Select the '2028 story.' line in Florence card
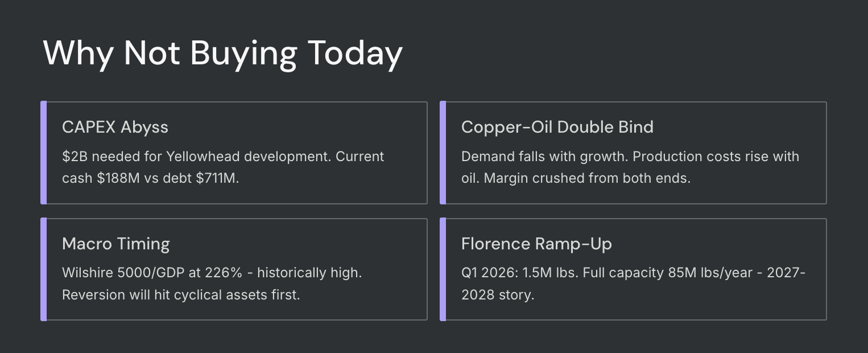Viewport: 868px width, 353px height. 498,295
